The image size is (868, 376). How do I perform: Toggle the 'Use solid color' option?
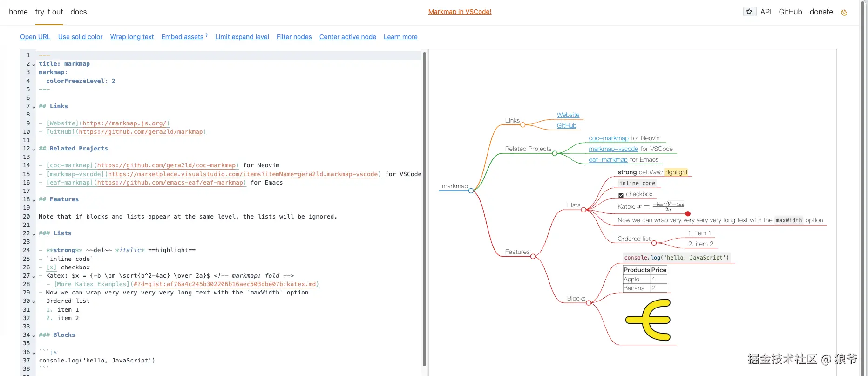click(x=81, y=37)
